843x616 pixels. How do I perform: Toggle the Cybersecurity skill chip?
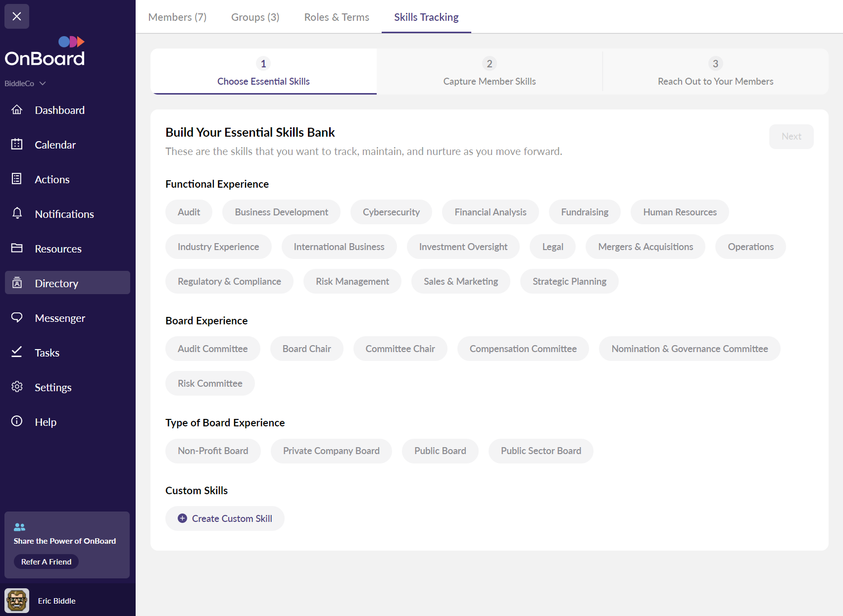pyautogui.click(x=391, y=212)
